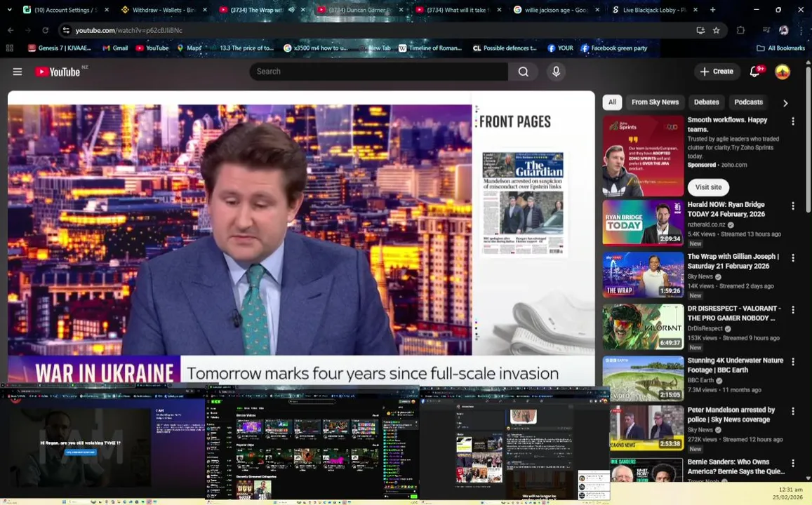The width and height of the screenshot is (812, 505).
Task: Open options menu for DR DISRESPECT video
Action: pos(793,309)
